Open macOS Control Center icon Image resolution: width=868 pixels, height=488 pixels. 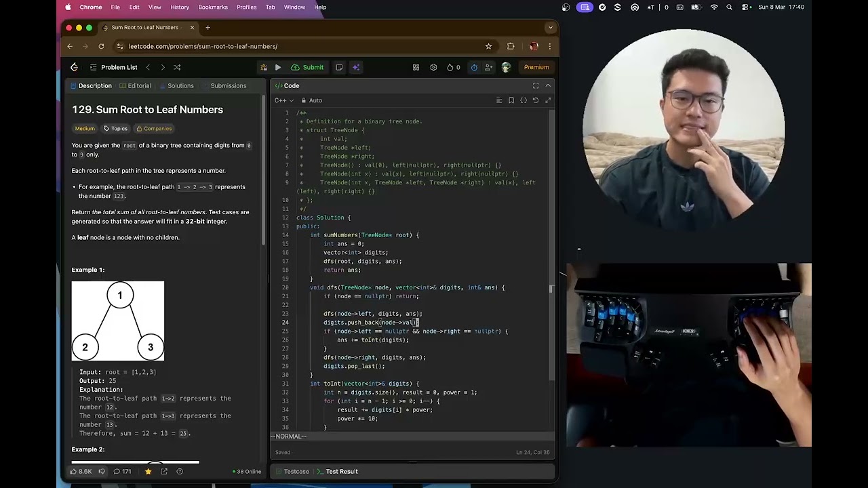pyautogui.click(x=746, y=7)
